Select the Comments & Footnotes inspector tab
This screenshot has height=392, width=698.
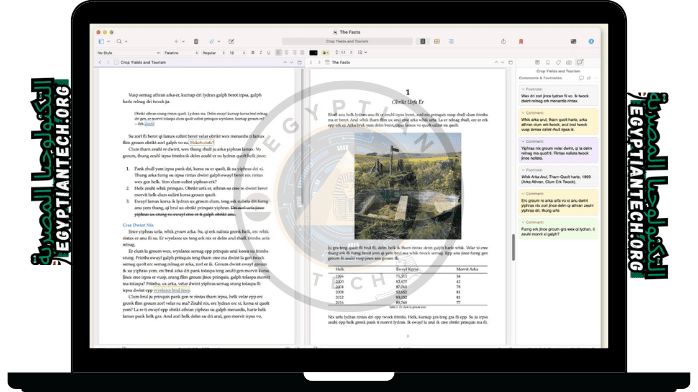point(580,62)
